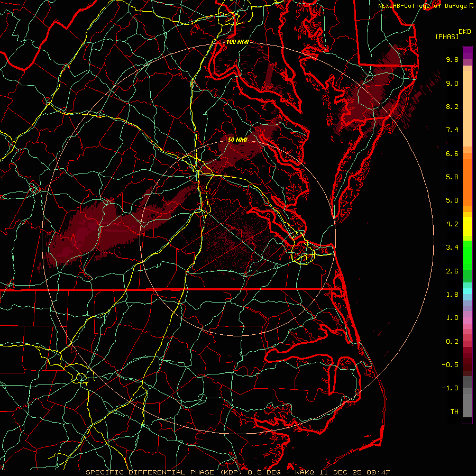
Task: Select the -0.5 legend label
Action: click(x=450, y=365)
